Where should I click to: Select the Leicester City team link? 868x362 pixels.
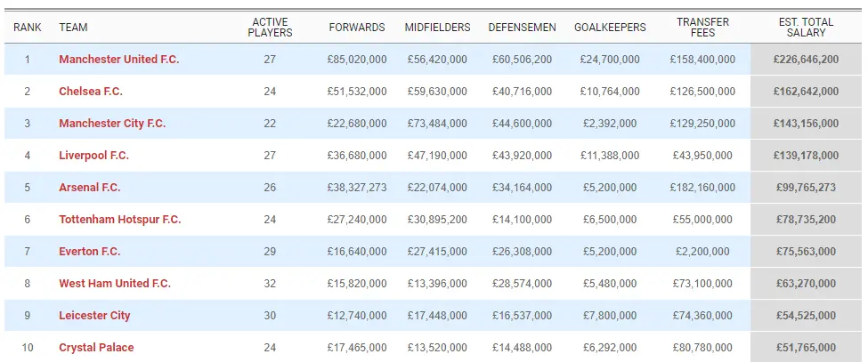tap(94, 316)
